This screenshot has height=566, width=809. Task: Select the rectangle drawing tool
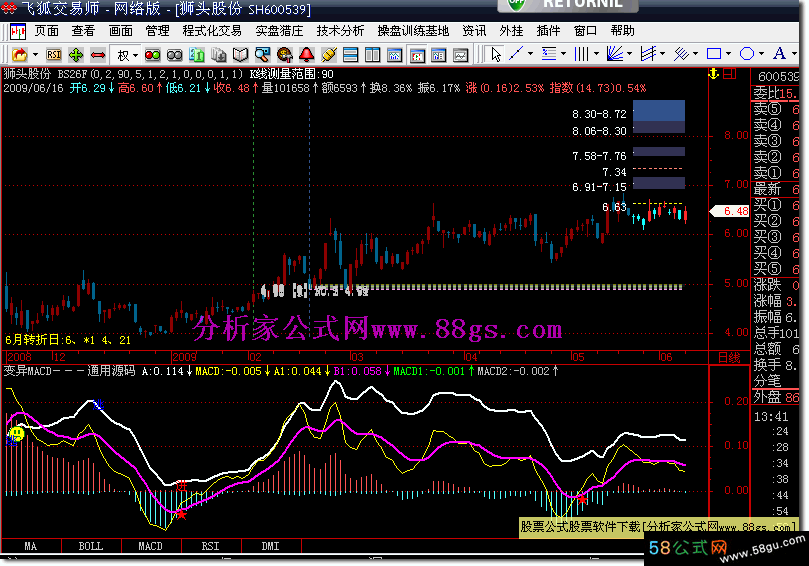(x=714, y=54)
